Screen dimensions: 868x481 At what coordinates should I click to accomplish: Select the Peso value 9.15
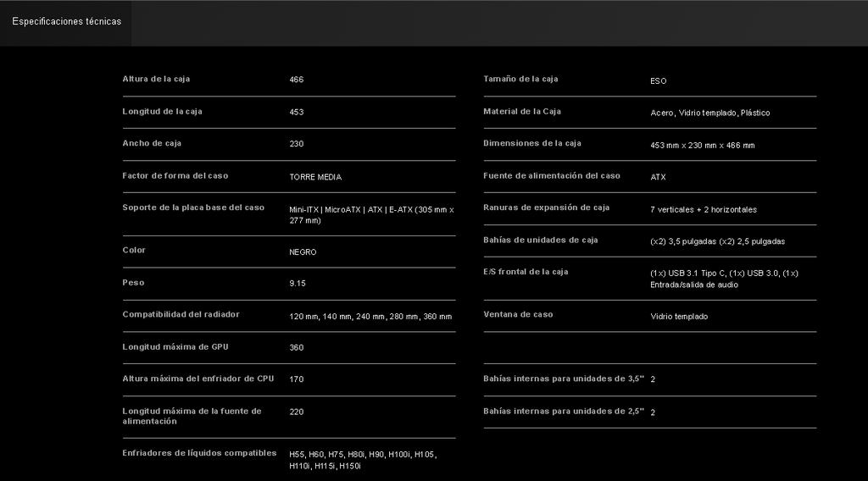click(x=298, y=283)
